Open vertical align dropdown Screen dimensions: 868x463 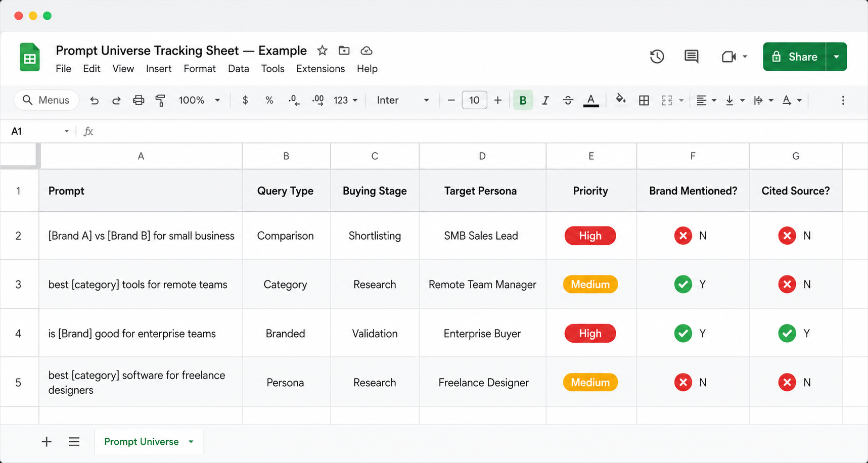click(735, 100)
